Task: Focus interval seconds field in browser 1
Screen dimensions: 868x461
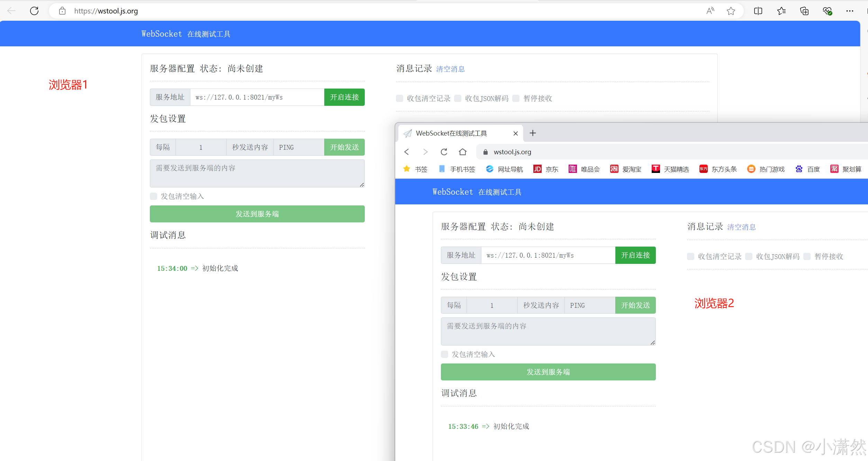Action: (x=201, y=147)
